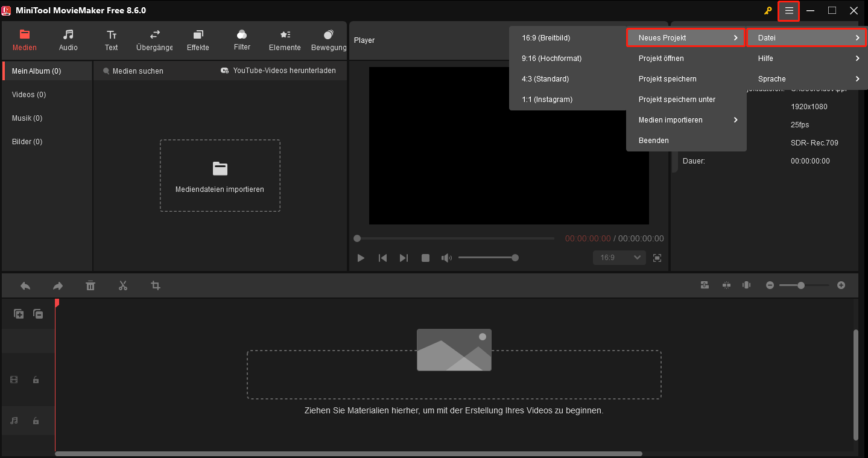Screen dimensions: 868x458
Task: Open the player aspect ratio dropdown
Action: click(x=619, y=258)
